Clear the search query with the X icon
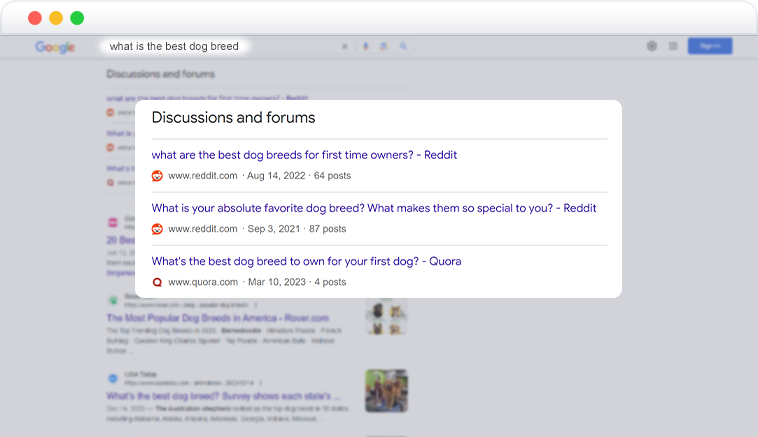This screenshot has height=437, width=758. tap(345, 46)
